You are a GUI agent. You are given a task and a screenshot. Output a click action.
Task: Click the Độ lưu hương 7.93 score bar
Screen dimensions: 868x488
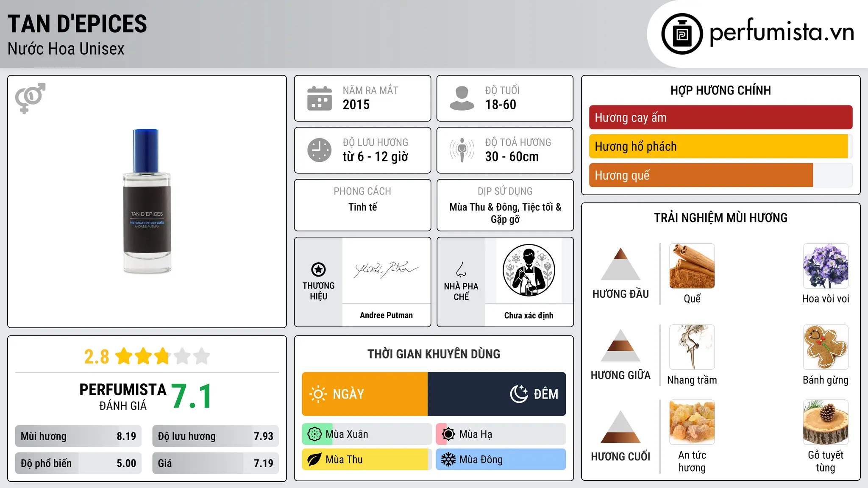click(215, 436)
